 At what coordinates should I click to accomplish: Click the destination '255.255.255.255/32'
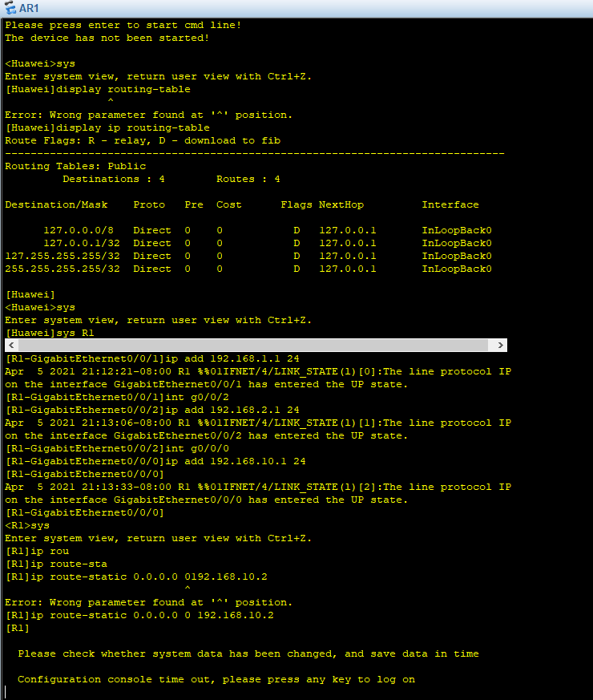click(63, 269)
